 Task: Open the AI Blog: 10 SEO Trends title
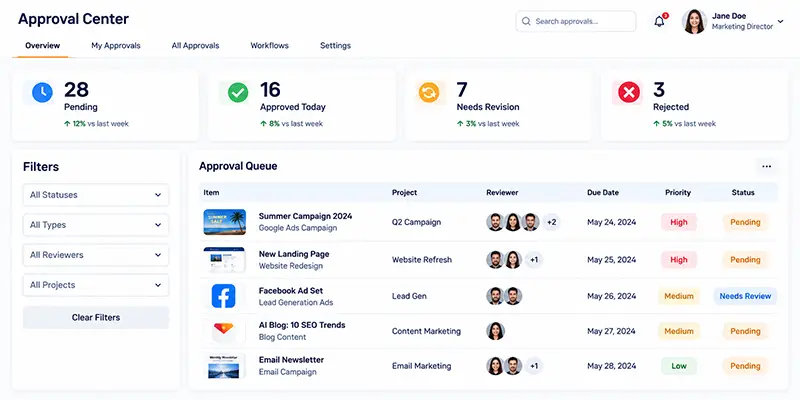point(302,325)
